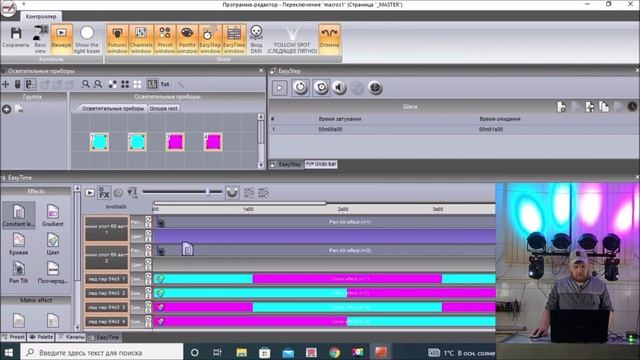Open the Palette bottom tab

click(x=41, y=337)
